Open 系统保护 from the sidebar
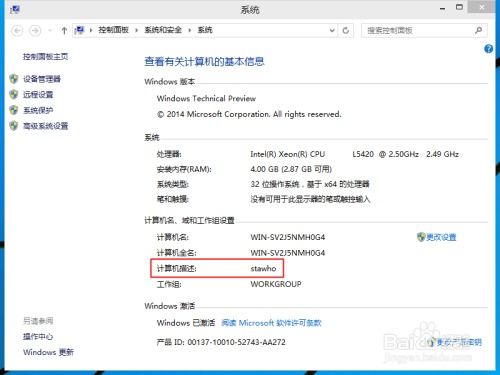The width and height of the screenshot is (500, 375). 38,110
